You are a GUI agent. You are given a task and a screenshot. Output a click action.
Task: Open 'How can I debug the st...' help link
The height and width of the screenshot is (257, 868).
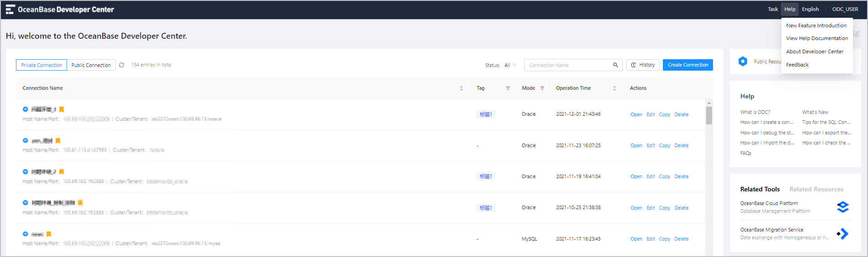click(767, 133)
